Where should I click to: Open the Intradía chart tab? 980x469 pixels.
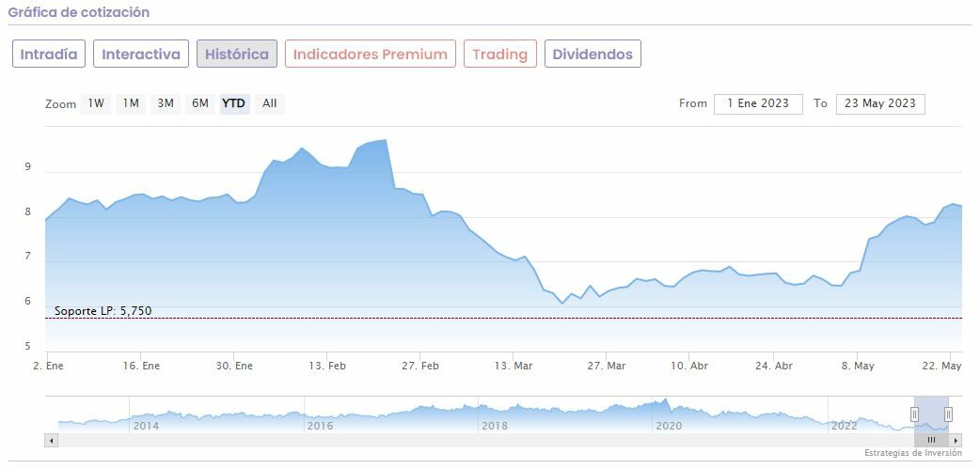[49, 55]
